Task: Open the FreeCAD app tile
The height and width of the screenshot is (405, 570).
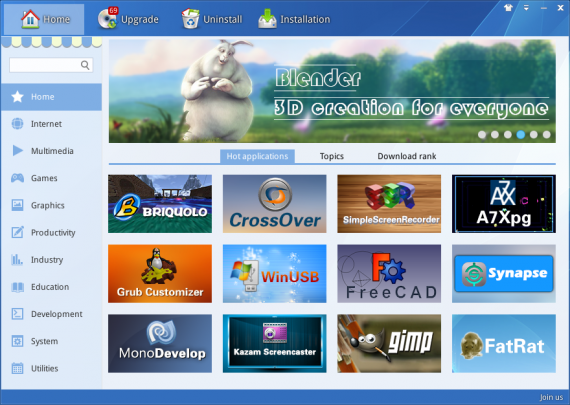Action: coord(389,273)
